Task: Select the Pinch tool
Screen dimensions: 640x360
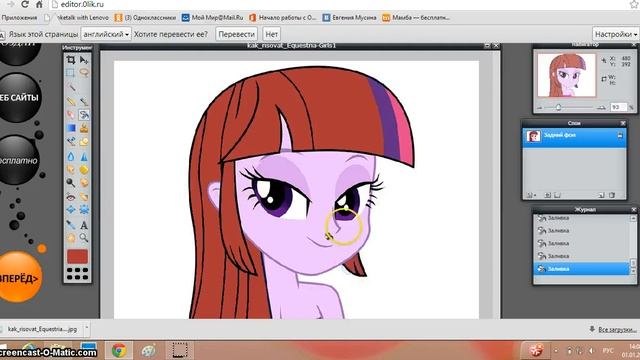Action: pyautogui.click(x=84, y=210)
